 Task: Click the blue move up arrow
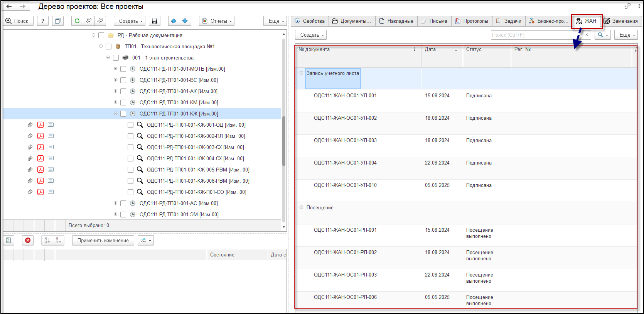[174, 21]
